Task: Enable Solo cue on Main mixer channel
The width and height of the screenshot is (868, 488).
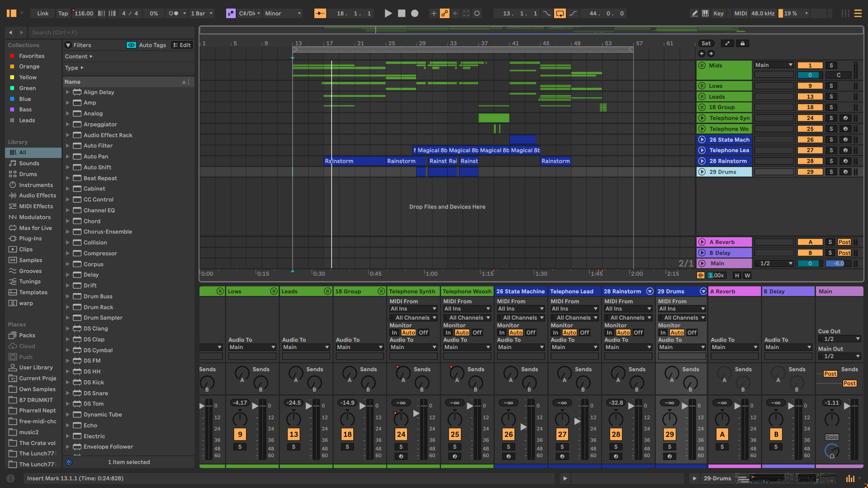Action: [x=832, y=437]
